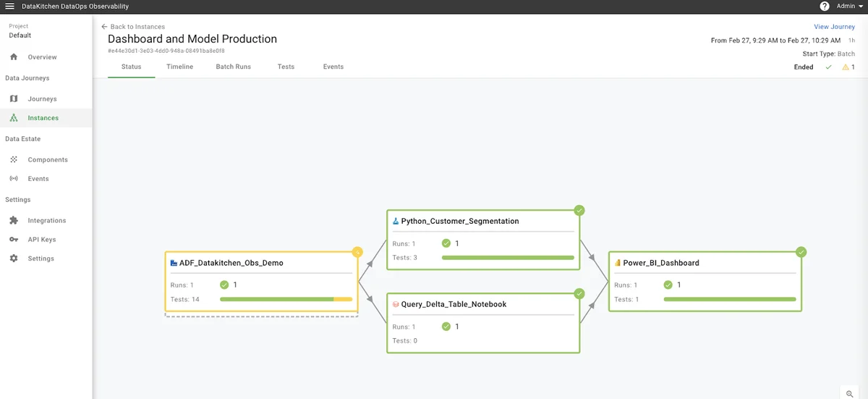Click the Power_BI_Dashboard success status badge
The height and width of the screenshot is (399, 868).
pyautogui.click(x=801, y=252)
